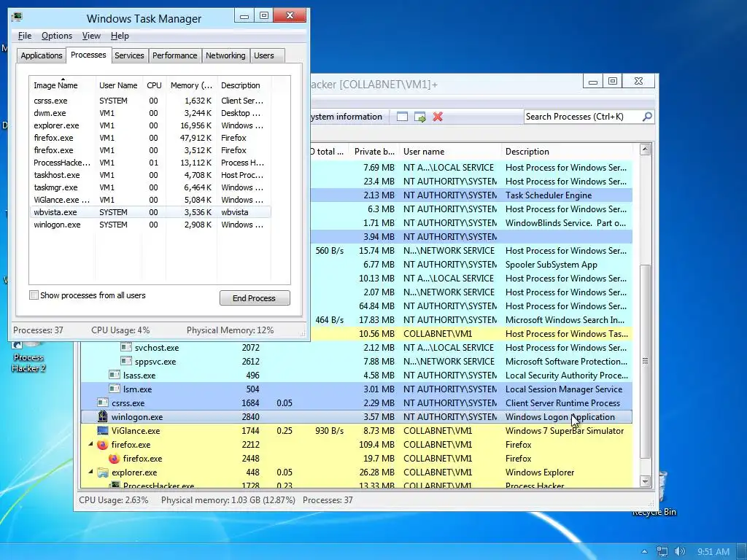
Task: Click Process Hacker window toolbar icon
Action: 402,117
